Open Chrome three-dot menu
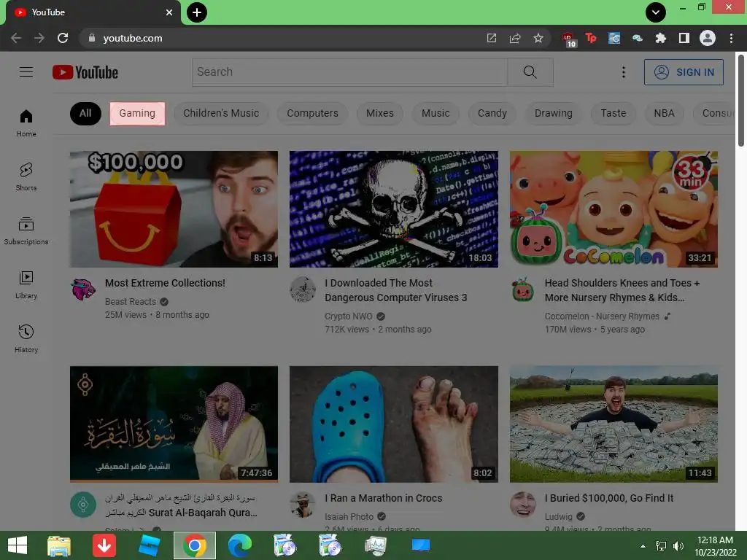 [731, 38]
